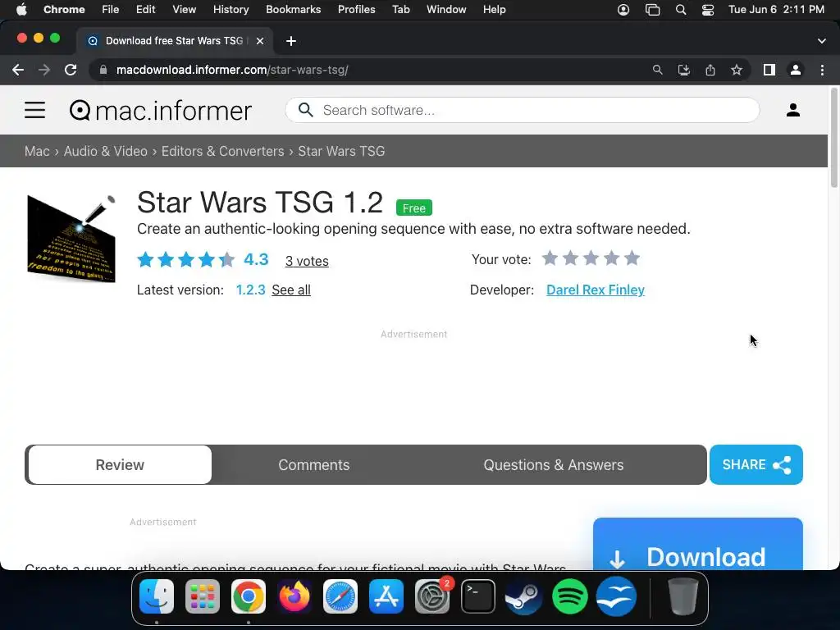
Task: Go back with Chrome's back arrow
Action: [18, 71]
